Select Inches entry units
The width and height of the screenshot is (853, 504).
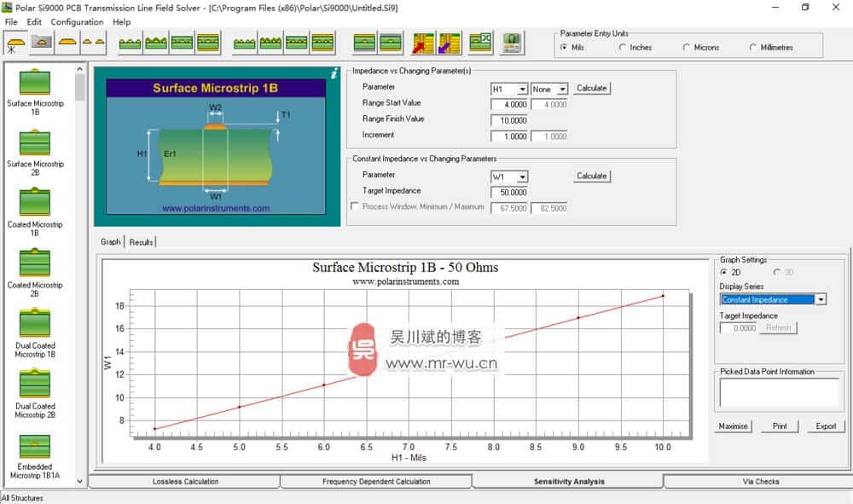635,47
